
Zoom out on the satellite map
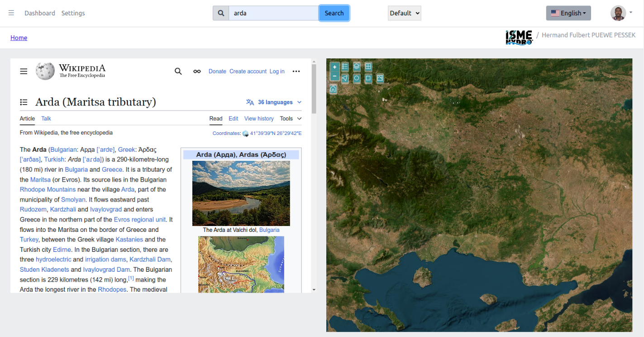[334, 76]
